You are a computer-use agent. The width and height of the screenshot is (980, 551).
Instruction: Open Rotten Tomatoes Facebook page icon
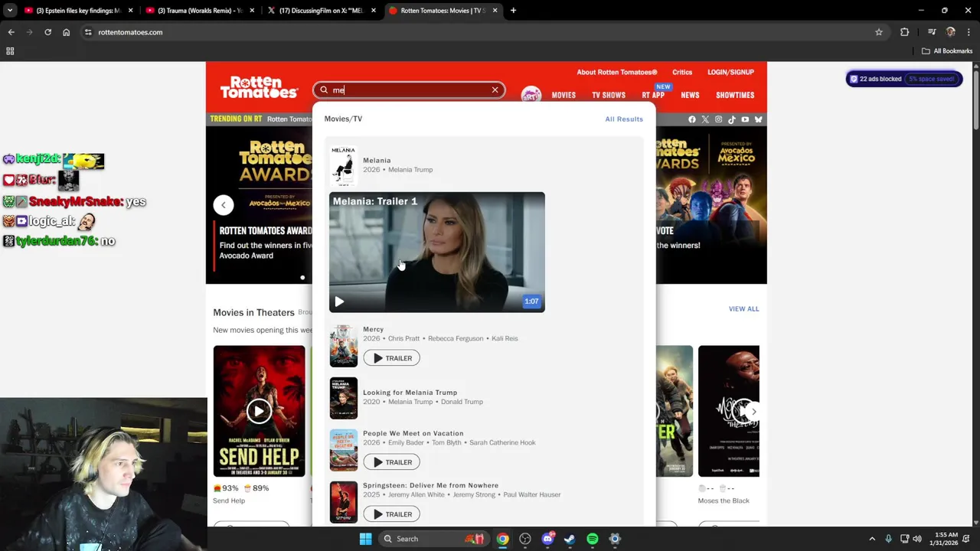click(x=692, y=119)
